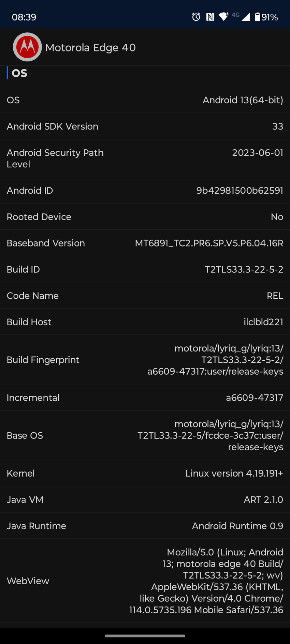Tap the Android ID value 9b42981500b62591
Viewport: 290px width, 644px height.
pos(240,190)
